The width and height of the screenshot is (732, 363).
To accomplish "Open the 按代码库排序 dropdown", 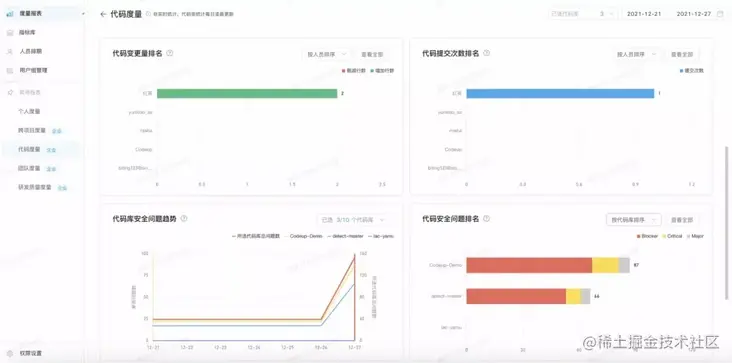I will click(633, 220).
